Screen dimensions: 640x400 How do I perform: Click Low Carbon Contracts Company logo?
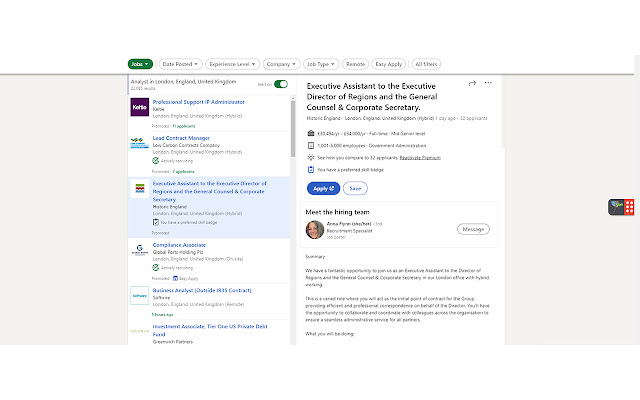[x=140, y=143]
